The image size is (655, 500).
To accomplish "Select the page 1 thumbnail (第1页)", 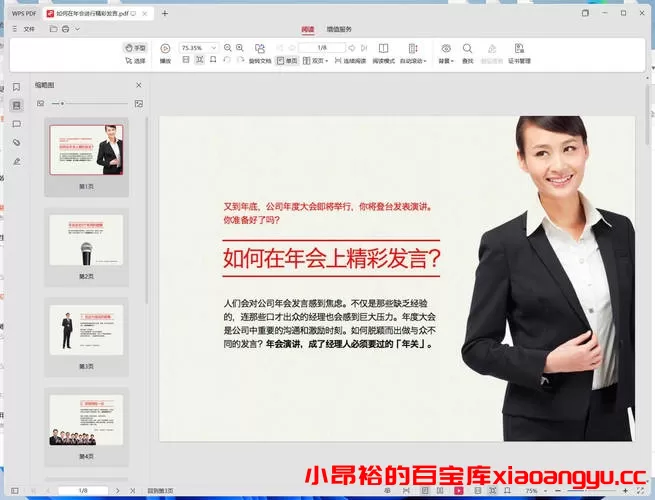I will tap(86, 157).
